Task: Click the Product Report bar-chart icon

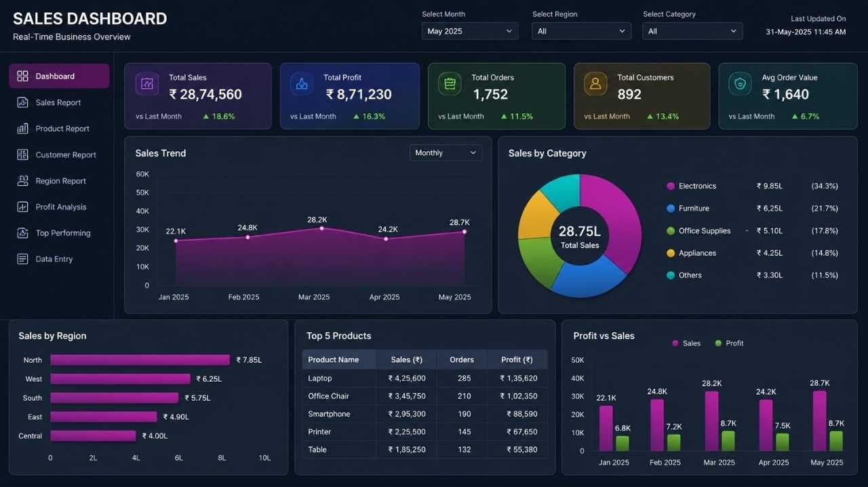Action: pos(22,128)
